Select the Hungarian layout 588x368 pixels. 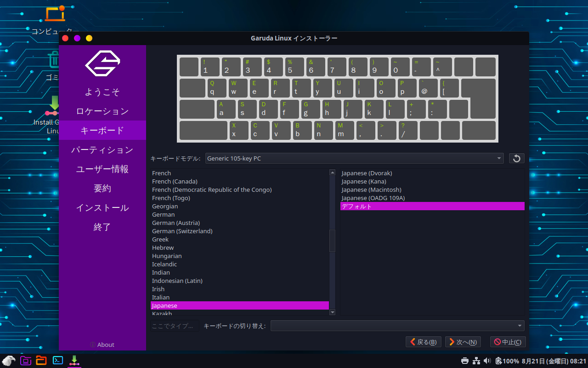point(240,256)
